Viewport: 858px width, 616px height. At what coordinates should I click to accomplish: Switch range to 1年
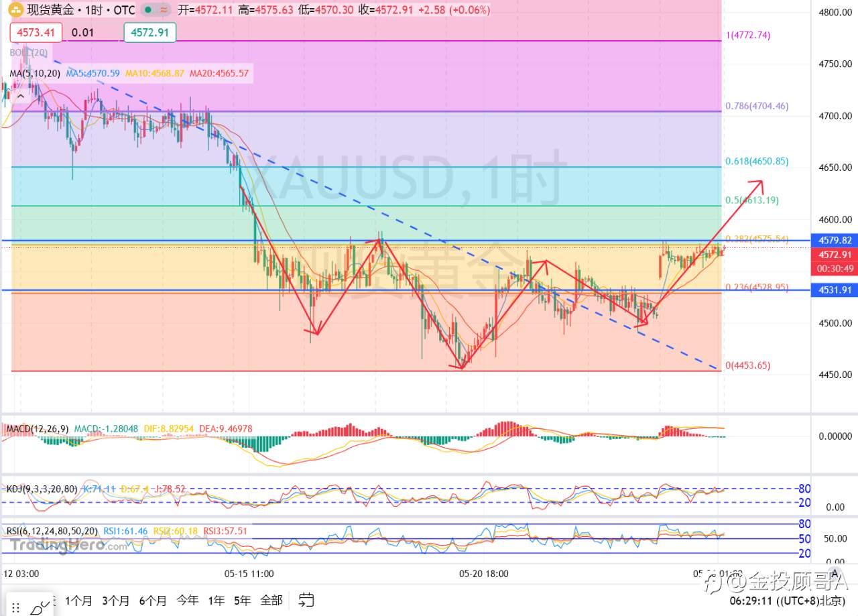[x=217, y=600]
